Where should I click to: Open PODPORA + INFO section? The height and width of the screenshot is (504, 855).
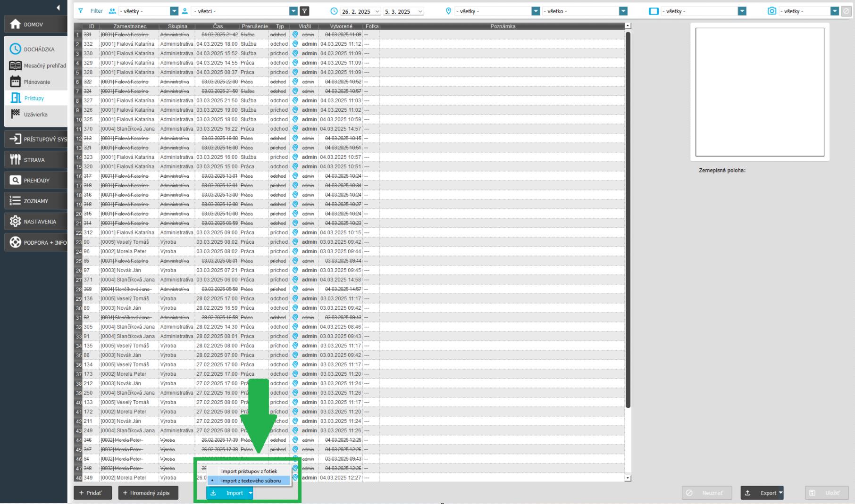point(36,242)
